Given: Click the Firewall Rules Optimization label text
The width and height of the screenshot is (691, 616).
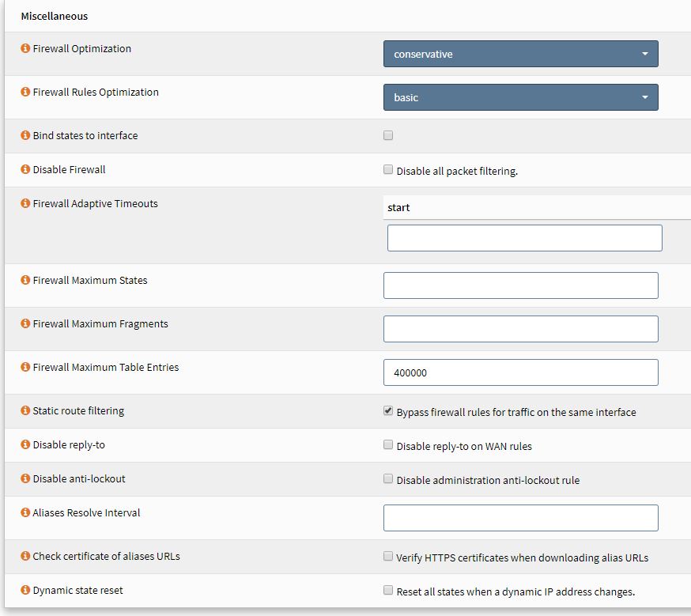Looking at the screenshot, I should tap(96, 92).
